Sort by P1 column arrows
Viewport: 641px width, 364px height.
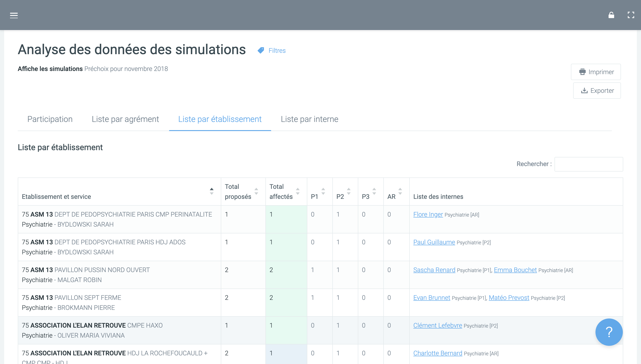tap(323, 192)
